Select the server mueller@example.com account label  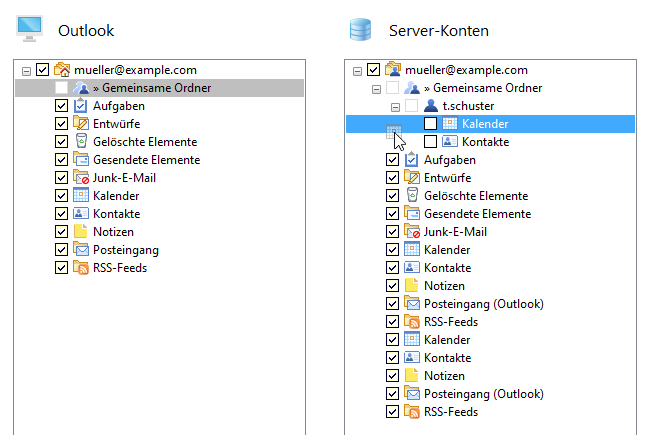(x=466, y=70)
